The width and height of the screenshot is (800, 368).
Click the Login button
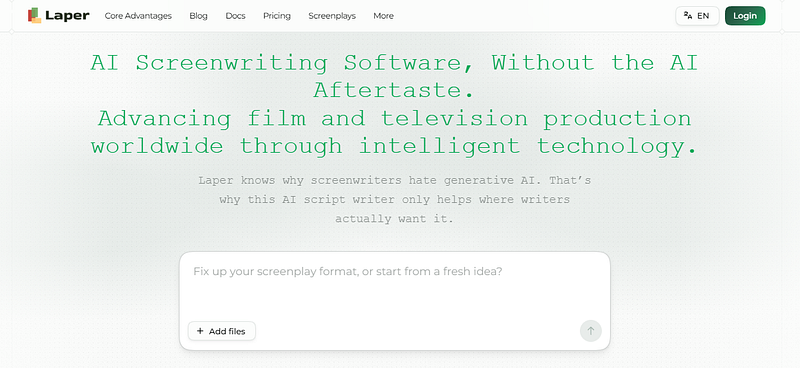point(745,16)
